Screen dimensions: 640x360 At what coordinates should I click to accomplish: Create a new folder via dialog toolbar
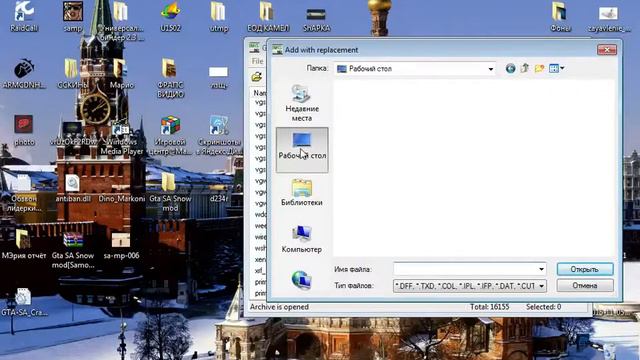(x=539, y=69)
